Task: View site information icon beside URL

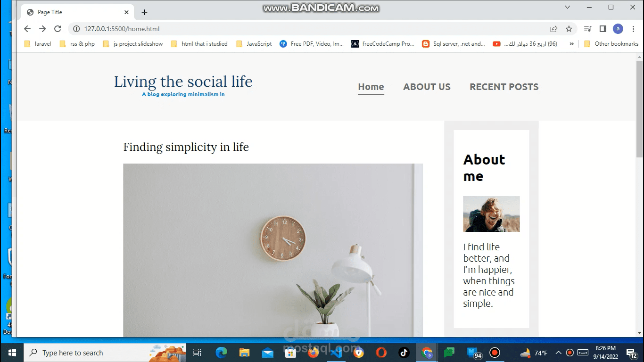Action: (76, 29)
